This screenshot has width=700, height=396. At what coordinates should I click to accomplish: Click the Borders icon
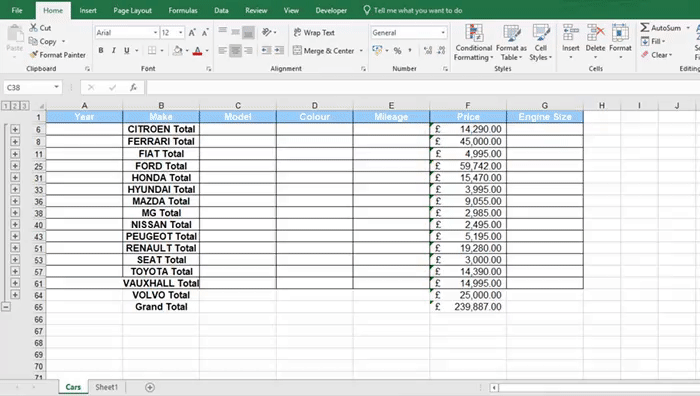[152, 50]
